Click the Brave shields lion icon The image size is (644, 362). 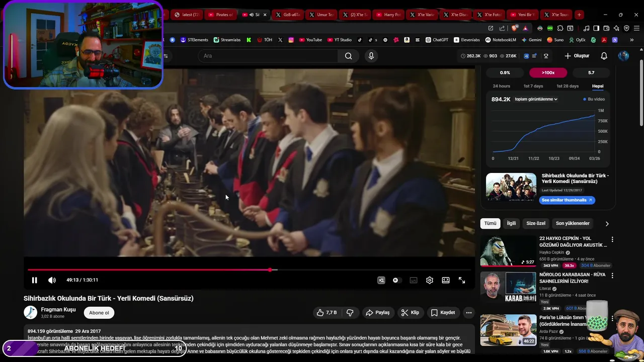[514, 28]
